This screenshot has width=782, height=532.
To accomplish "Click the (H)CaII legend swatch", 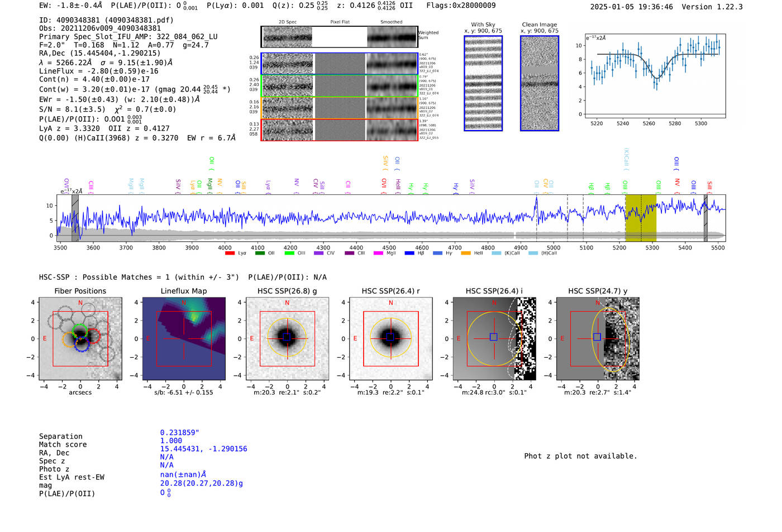I will tap(533, 253).
